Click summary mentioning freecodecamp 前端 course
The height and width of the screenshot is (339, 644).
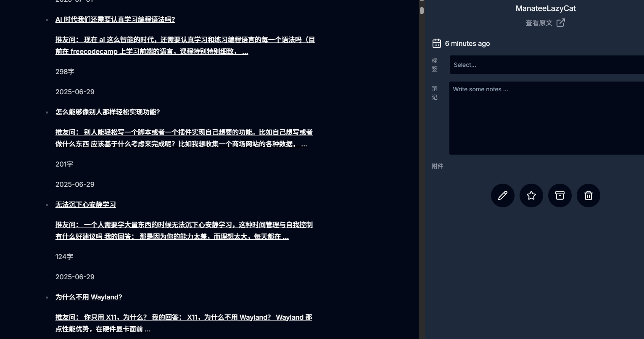click(185, 45)
